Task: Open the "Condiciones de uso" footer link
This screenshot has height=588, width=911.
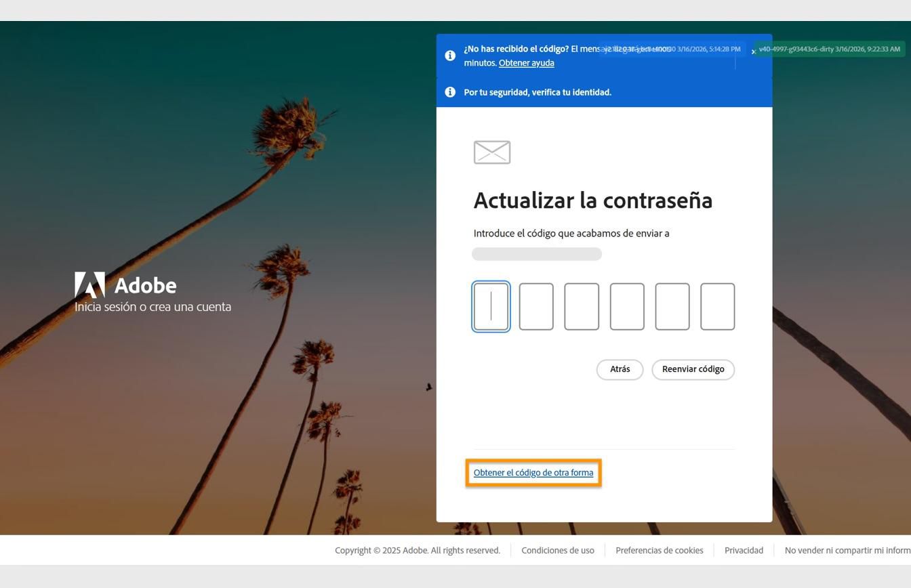Action: pyautogui.click(x=557, y=550)
